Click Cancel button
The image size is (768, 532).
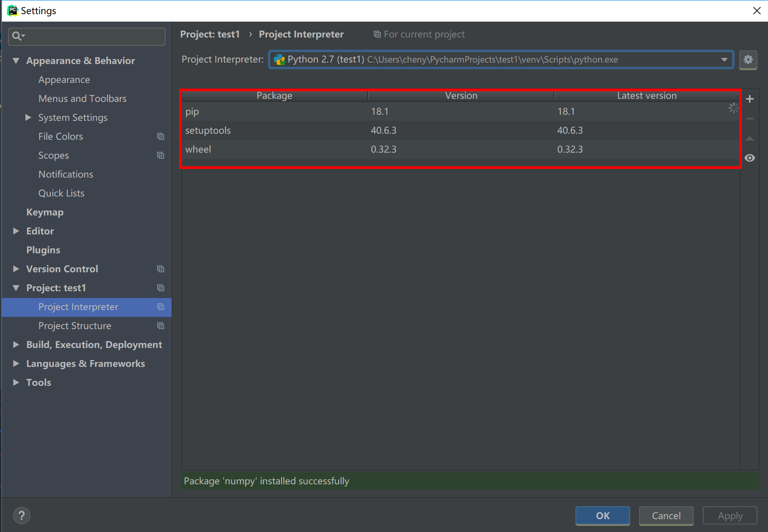pos(666,516)
